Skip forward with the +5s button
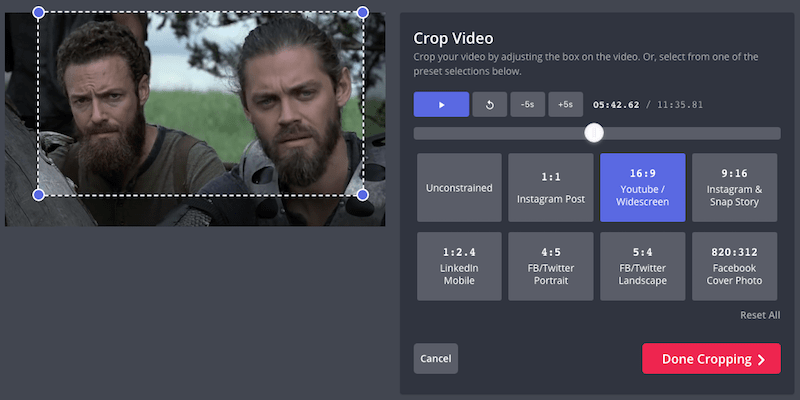This screenshot has width=800, height=400. [565, 105]
